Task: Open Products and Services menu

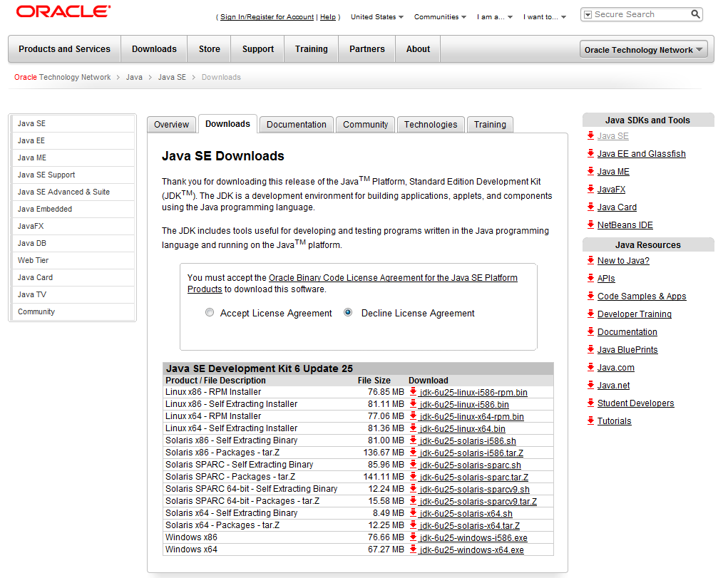Action: 65,48
